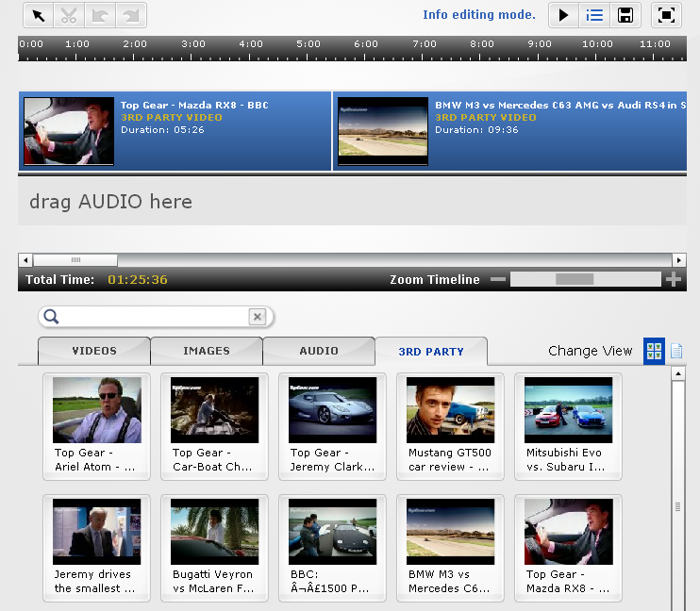The height and width of the screenshot is (611, 700).
Task: Click the 'Change View' label
Action: pyautogui.click(x=591, y=351)
